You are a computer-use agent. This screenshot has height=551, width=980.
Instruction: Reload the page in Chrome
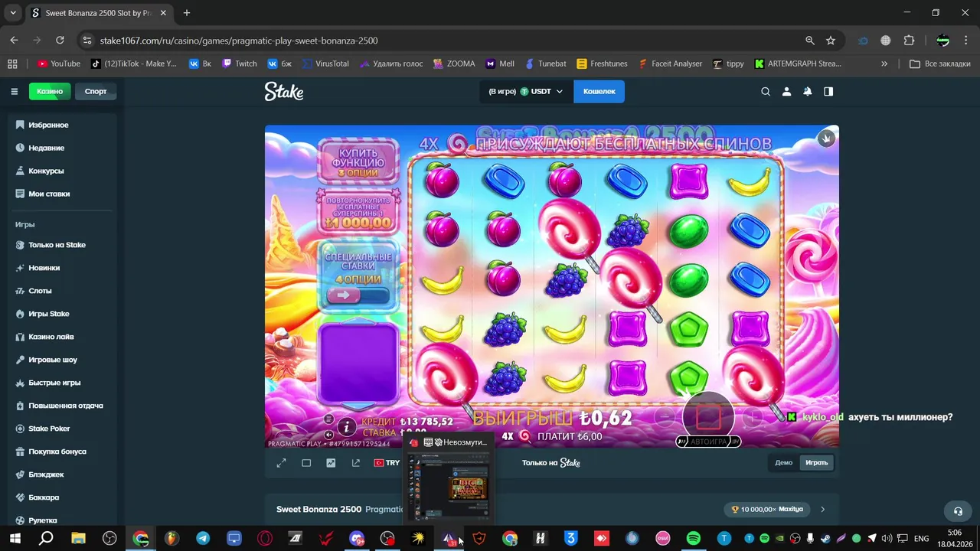60,40
